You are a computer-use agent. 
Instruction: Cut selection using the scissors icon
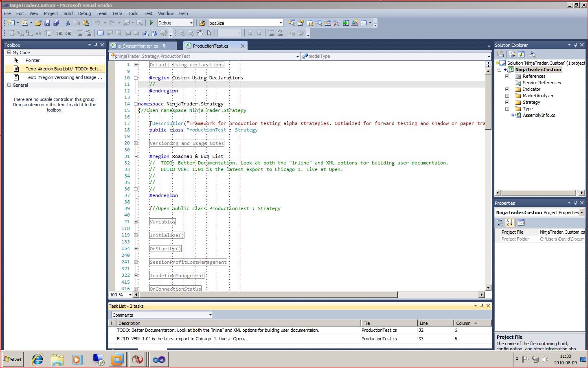[x=68, y=23]
